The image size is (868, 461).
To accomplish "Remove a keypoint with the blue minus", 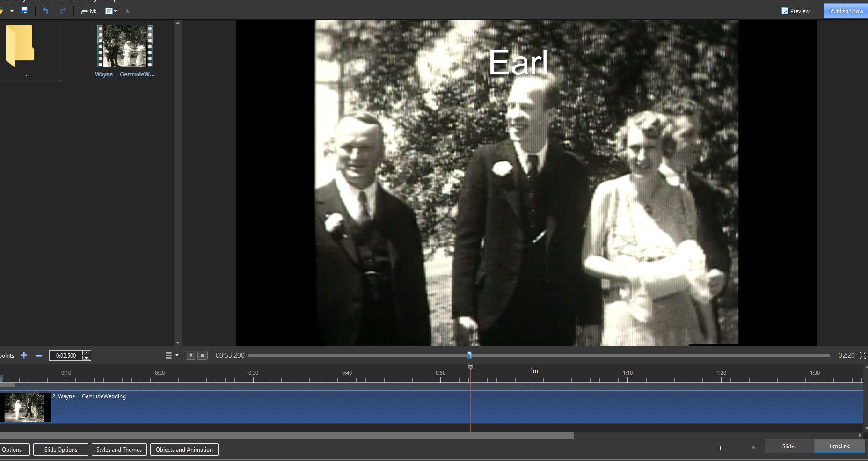I will (39, 355).
